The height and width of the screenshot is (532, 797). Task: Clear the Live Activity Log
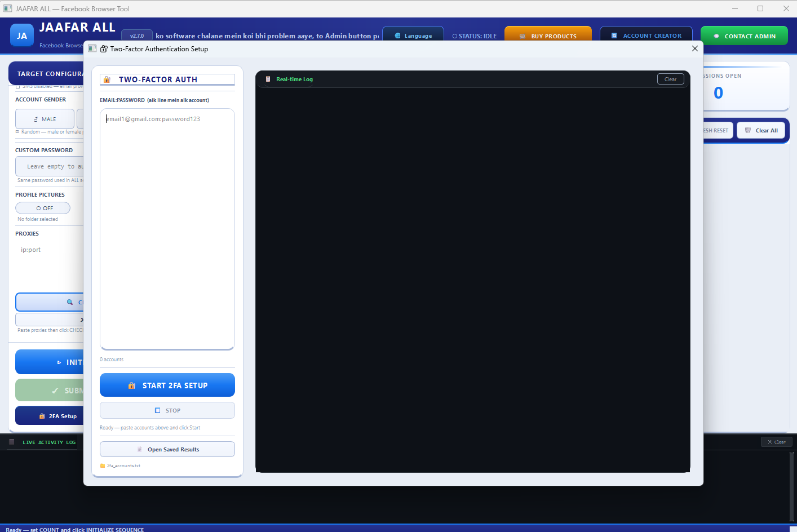point(777,442)
